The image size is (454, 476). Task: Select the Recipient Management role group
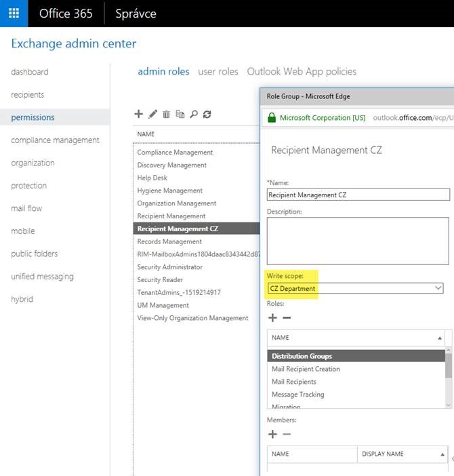point(171,216)
